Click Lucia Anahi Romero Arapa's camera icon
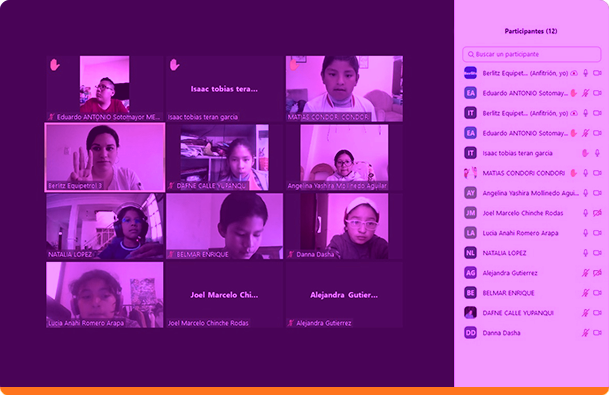This screenshot has width=609, height=395. [597, 233]
